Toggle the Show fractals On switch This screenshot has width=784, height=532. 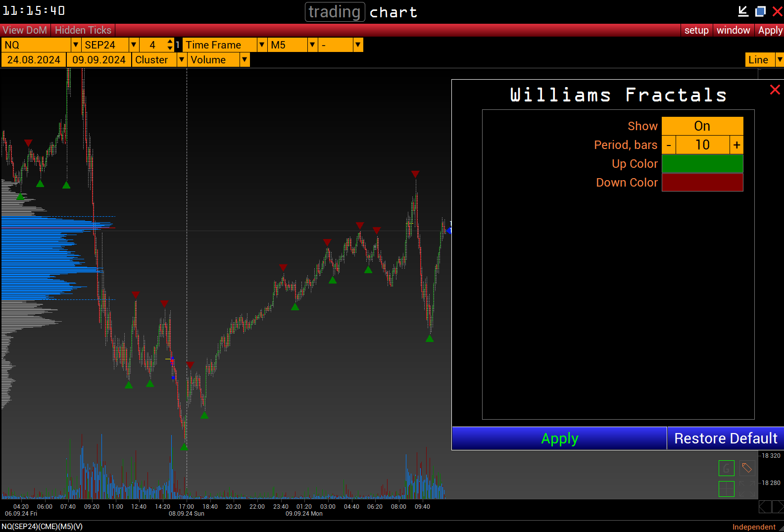(x=702, y=126)
